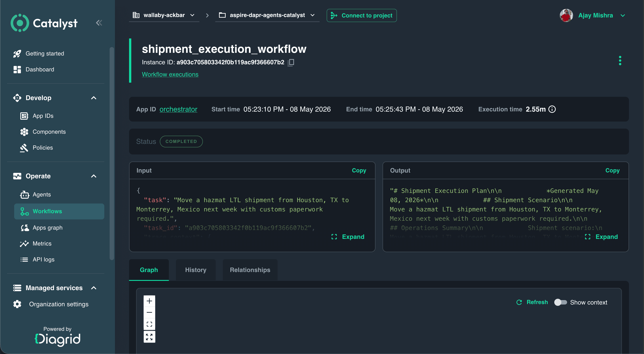Open the aspire-dapr-agents-catalyst project dropdown
Viewport: 644px width, 354px height.
click(267, 15)
